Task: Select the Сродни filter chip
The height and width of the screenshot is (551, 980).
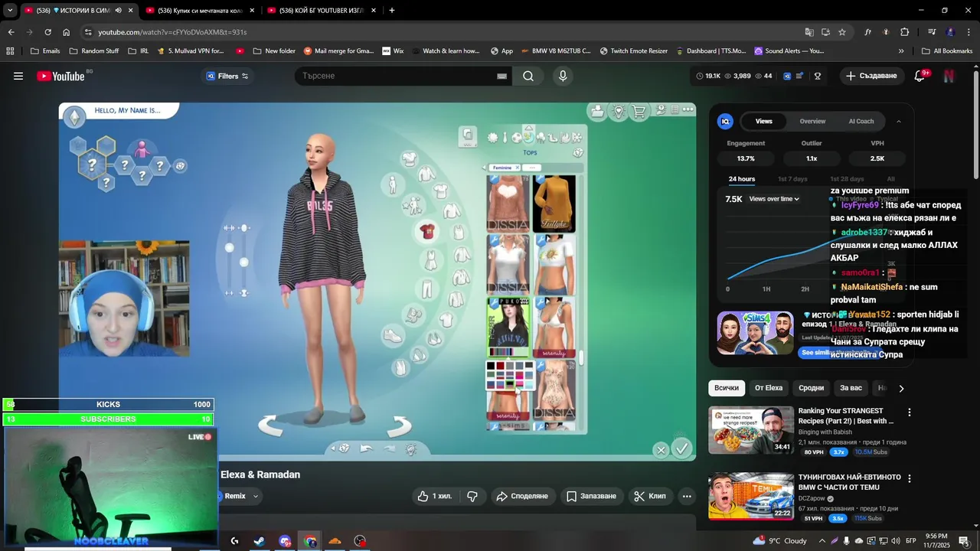Action: (x=811, y=388)
